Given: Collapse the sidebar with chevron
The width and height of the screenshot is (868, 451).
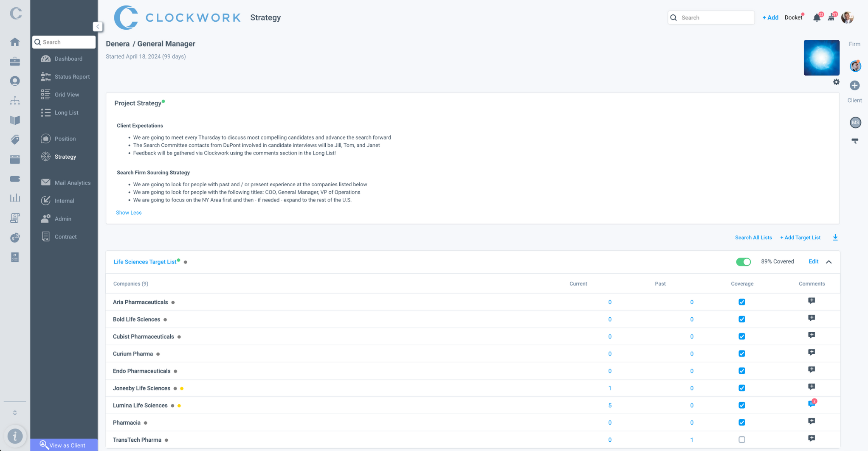Looking at the screenshot, I should click(x=98, y=26).
